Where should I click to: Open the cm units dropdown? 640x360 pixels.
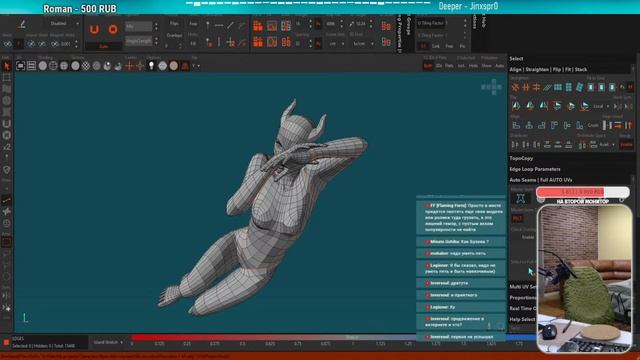pos(336,43)
